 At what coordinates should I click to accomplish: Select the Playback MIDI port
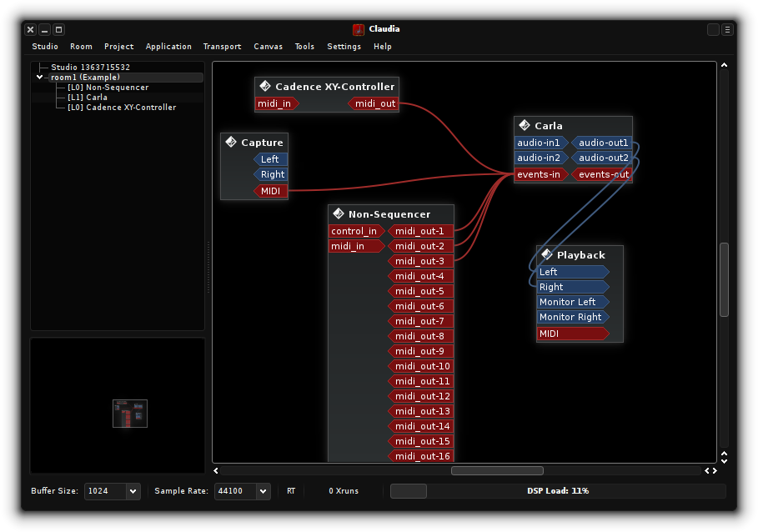click(x=573, y=334)
